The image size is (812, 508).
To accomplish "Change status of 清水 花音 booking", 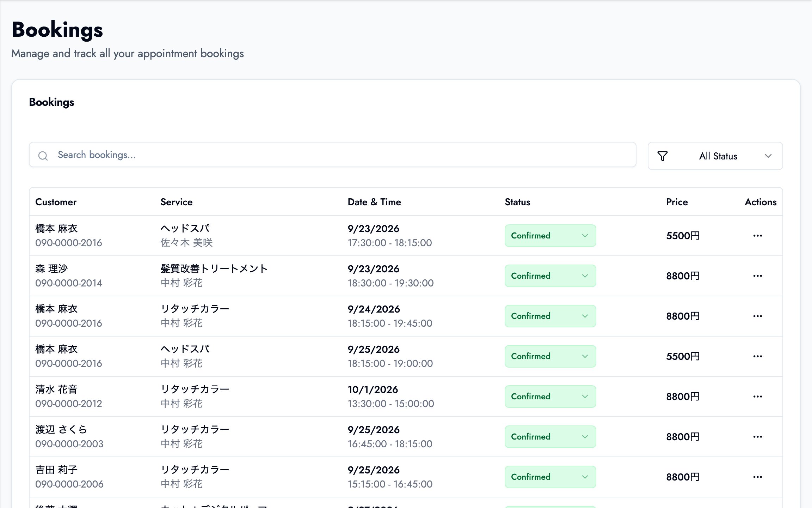I will coord(550,397).
